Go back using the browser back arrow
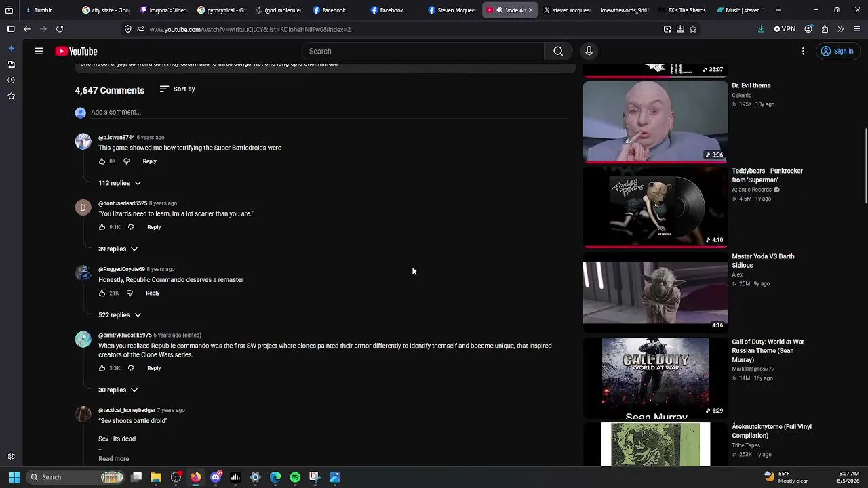The width and height of the screenshot is (868, 488). pyautogui.click(x=27, y=29)
